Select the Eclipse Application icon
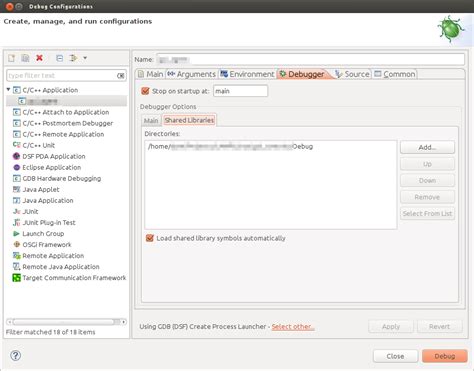This screenshot has width=474, height=371. pyautogui.click(x=17, y=167)
